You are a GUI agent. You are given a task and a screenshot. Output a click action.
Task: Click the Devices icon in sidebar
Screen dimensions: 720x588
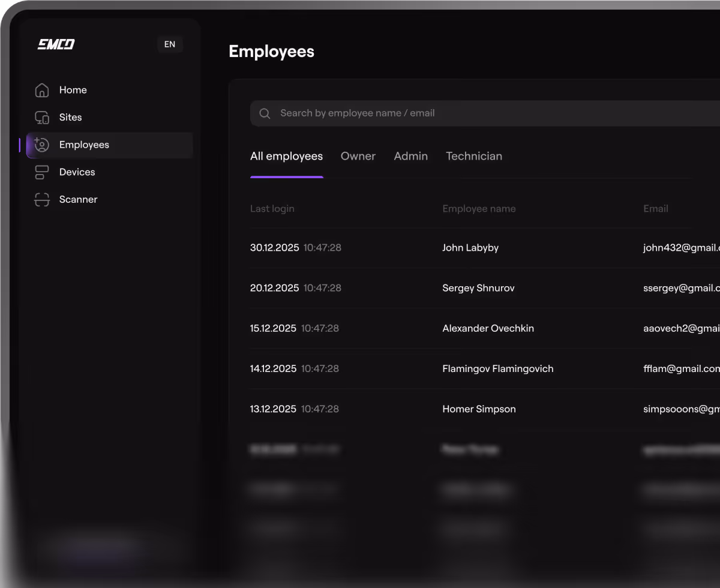click(42, 172)
